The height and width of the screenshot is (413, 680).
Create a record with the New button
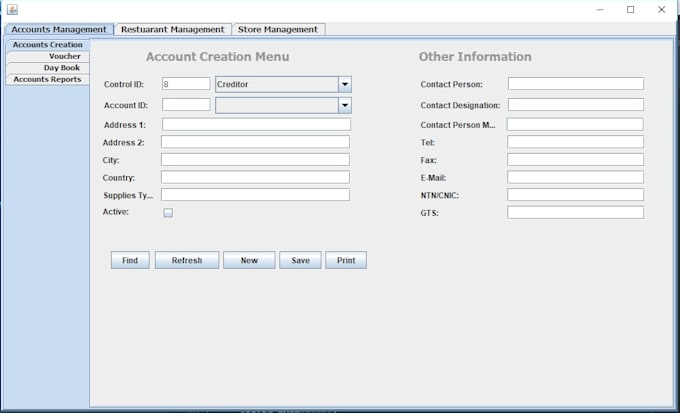pos(249,260)
